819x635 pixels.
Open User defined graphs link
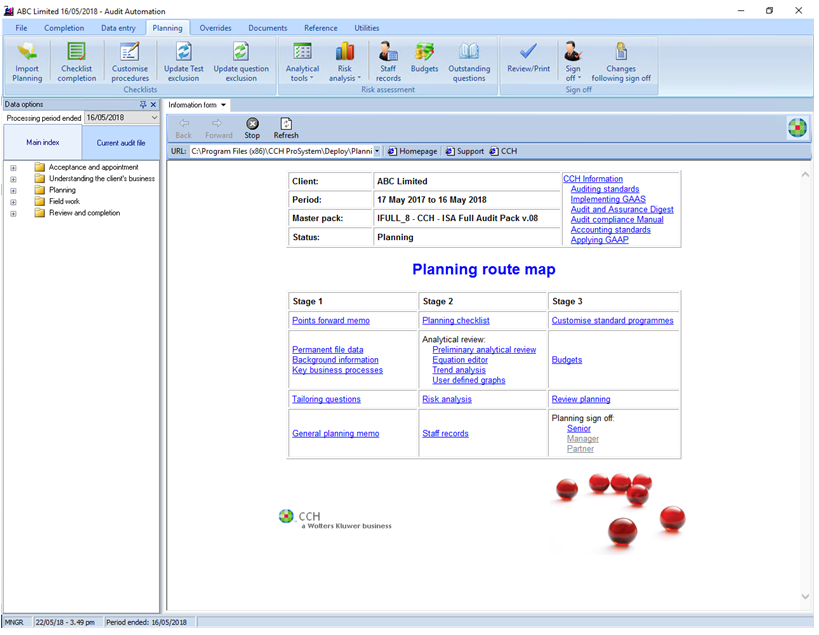click(x=469, y=381)
